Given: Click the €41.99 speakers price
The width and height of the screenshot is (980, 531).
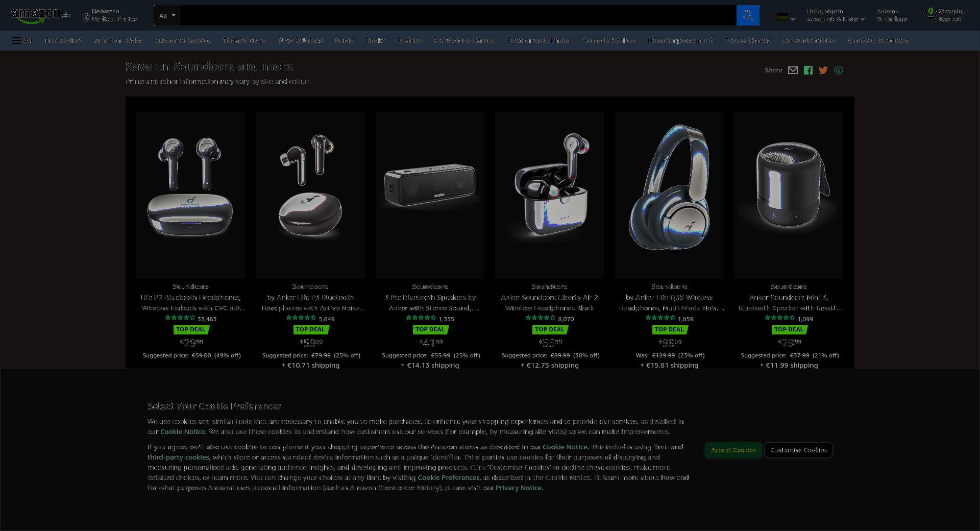Looking at the screenshot, I should [x=431, y=342].
